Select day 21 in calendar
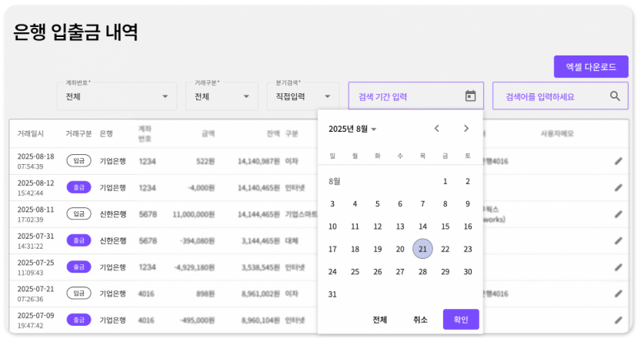 click(422, 249)
